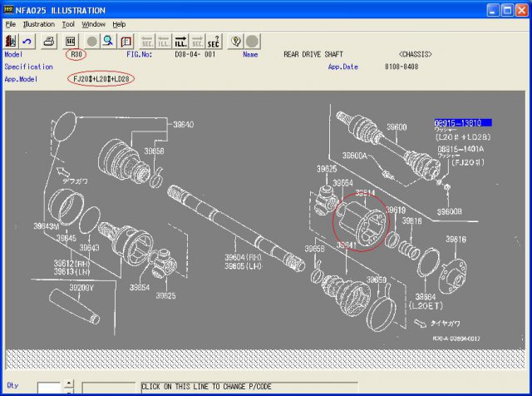Click the Qty input field
This screenshot has width=532, height=396.
coord(49,388)
